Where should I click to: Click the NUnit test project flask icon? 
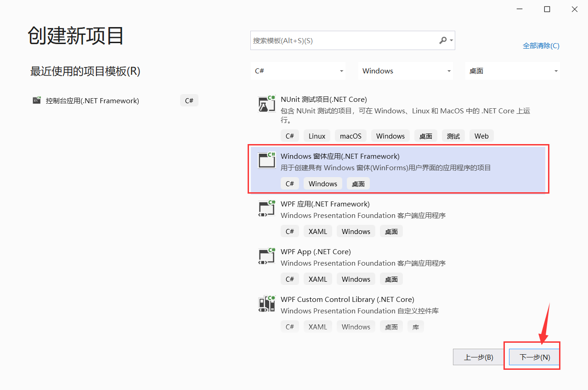[266, 104]
